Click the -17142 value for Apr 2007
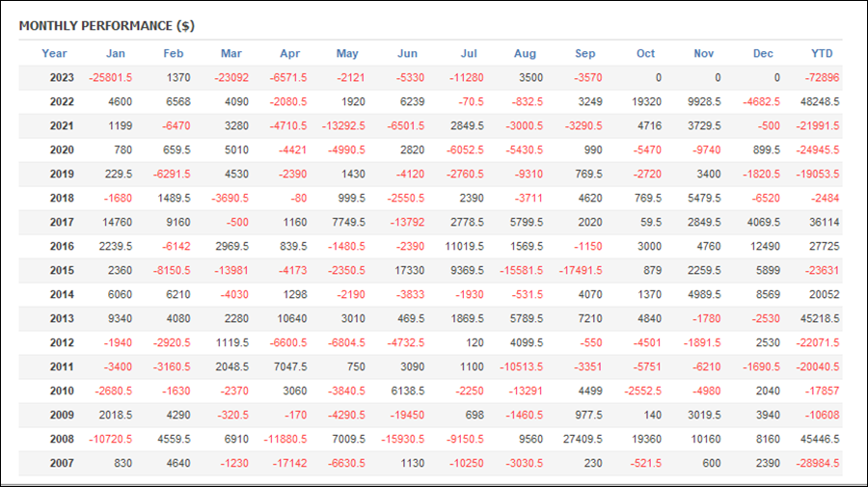The height and width of the screenshot is (487, 868). pyautogui.click(x=289, y=463)
